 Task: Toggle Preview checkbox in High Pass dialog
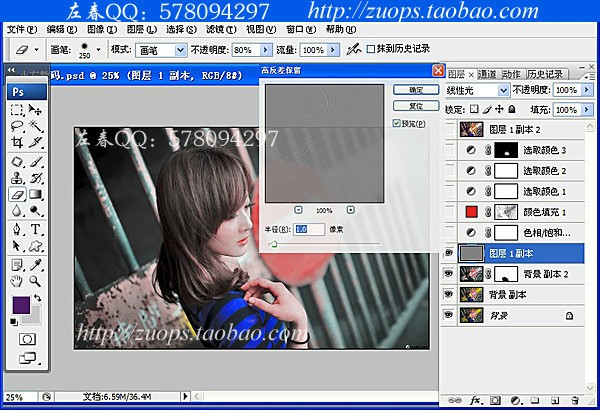click(396, 123)
